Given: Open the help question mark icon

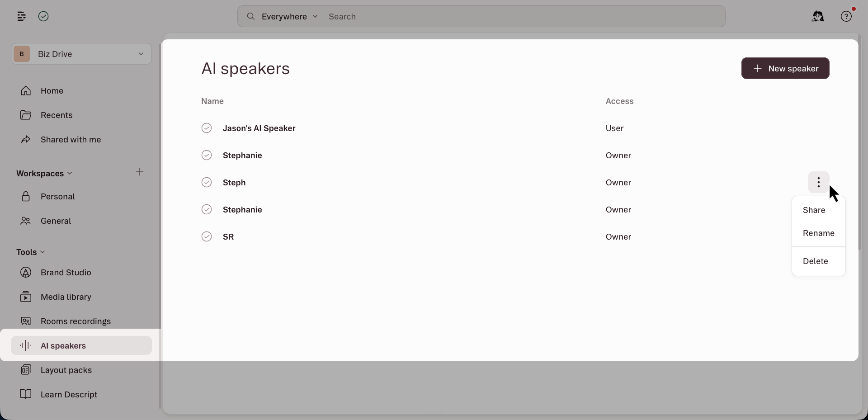Looking at the screenshot, I should pyautogui.click(x=846, y=16).
